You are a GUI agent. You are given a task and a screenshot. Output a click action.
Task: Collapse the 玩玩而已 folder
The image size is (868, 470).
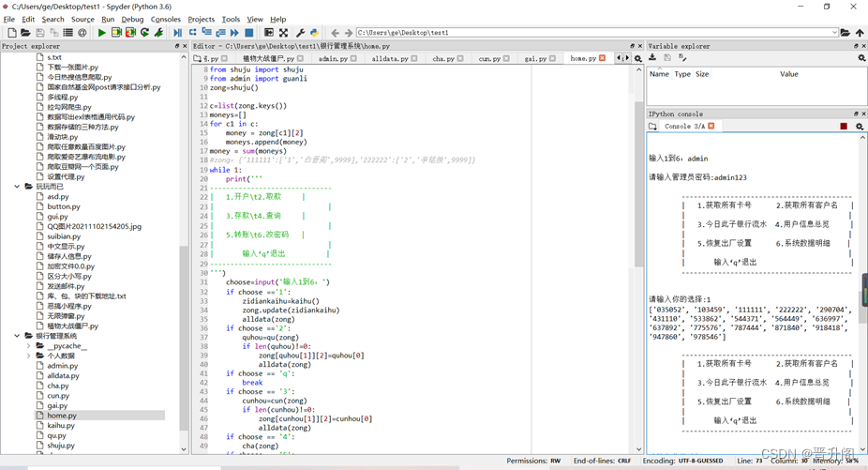coord(17,187)
